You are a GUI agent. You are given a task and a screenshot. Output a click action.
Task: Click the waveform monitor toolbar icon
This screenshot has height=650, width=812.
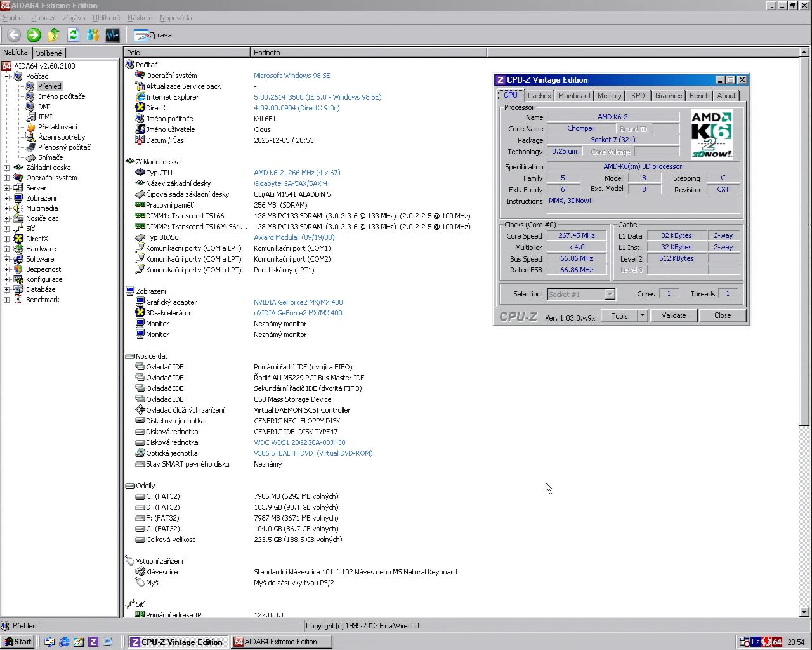click(112, 35)
